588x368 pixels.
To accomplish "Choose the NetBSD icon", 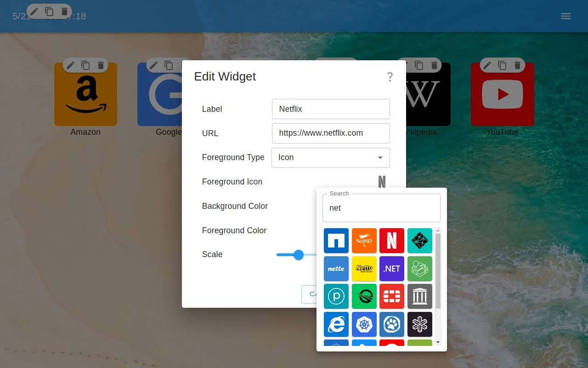I will point(364,241).
